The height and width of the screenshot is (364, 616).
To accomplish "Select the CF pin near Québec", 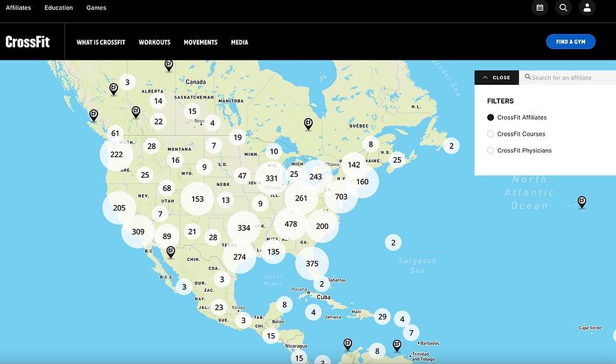I will coord(309,124).
